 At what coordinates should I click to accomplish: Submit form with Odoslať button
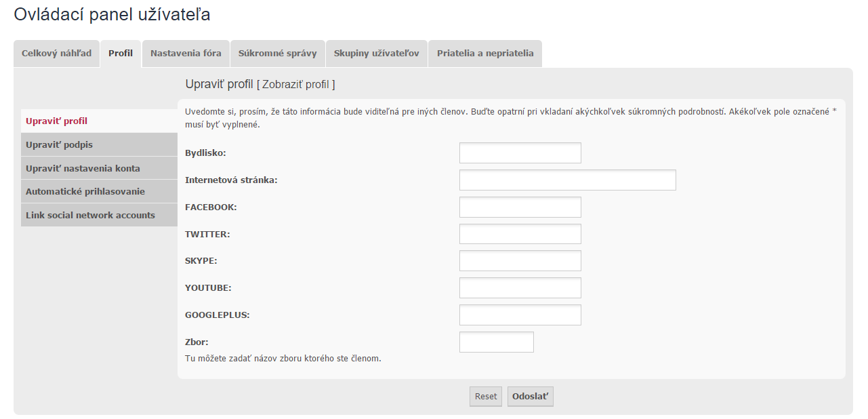pyautogui.click(x=530, y=397)
